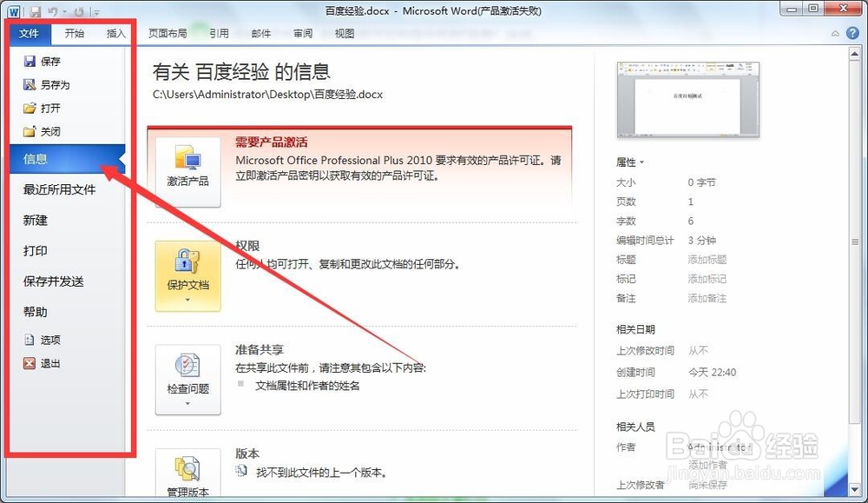Switch to the Home (开始) tab

point(74,33)
